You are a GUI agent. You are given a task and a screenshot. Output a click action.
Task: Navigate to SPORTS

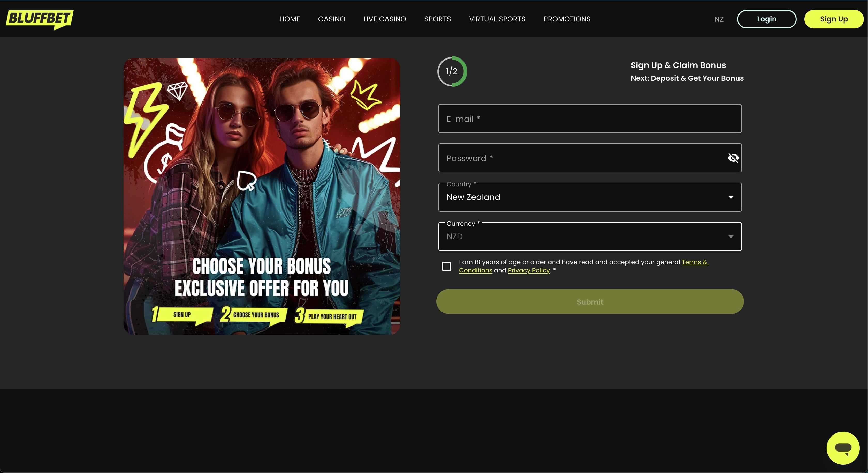(437, 19)
